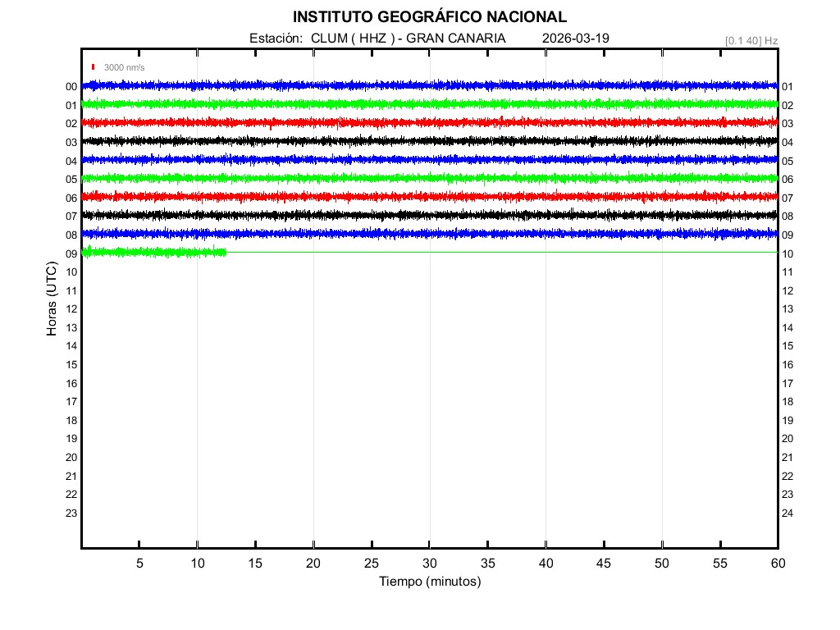Click the "Estación:" label text
This screenshot has height=630, width=840.
click(276, 39)
